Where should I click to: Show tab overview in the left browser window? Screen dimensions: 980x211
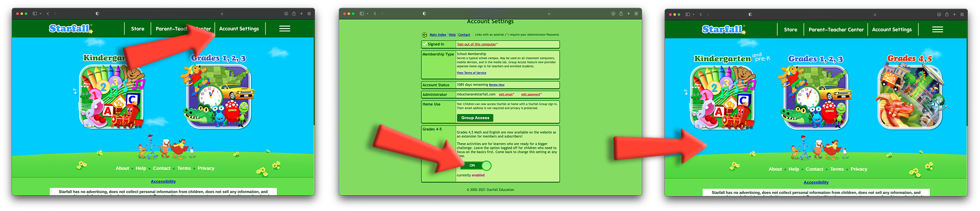click(309, 14)
